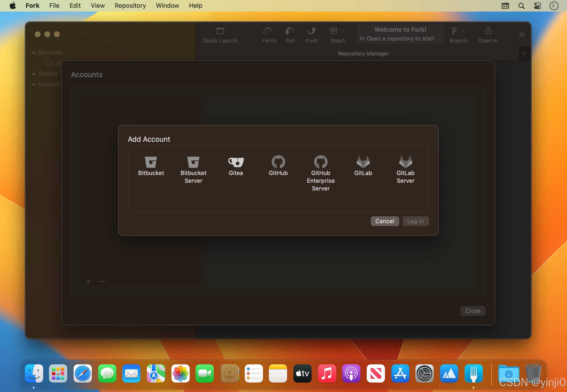567x392 pixels.
Task: Open Apple TV from the Dock
Action: pos(302,373)
